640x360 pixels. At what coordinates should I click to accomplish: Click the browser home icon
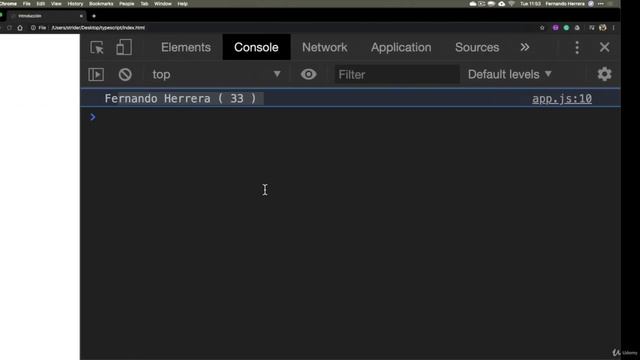pyautogui.click(x=20, y=28)
